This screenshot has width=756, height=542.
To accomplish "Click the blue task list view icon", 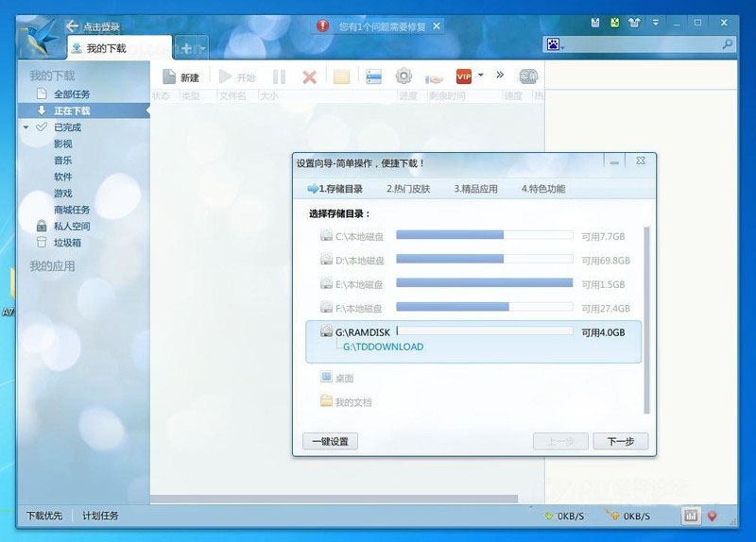I will [x=373, y=76].
